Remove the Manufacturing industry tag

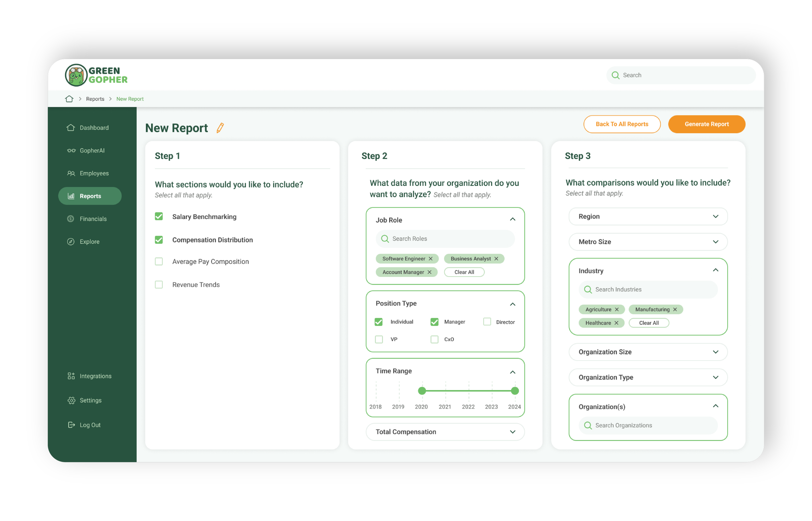coord(675,309)
